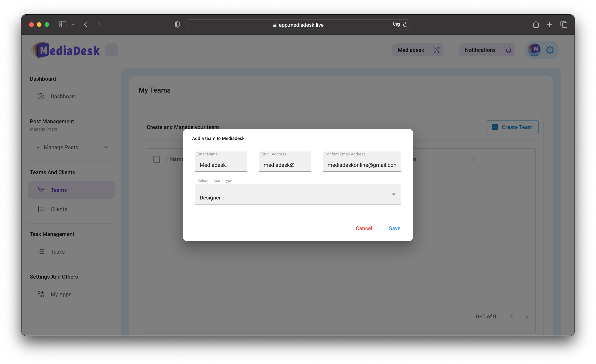The height and width of the screenshot is (364, 596).
Task: Click the 'Settings And Others' section header
Action: click(54, 277)
